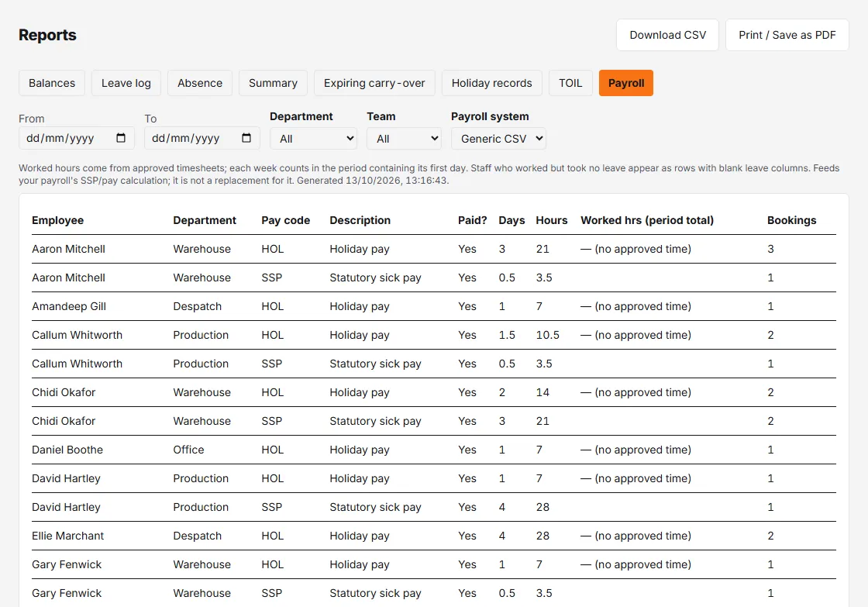Switch to the Leave log tab
Image resolution: width=868 pixels, height=607 pixels.
coord(126,83)
